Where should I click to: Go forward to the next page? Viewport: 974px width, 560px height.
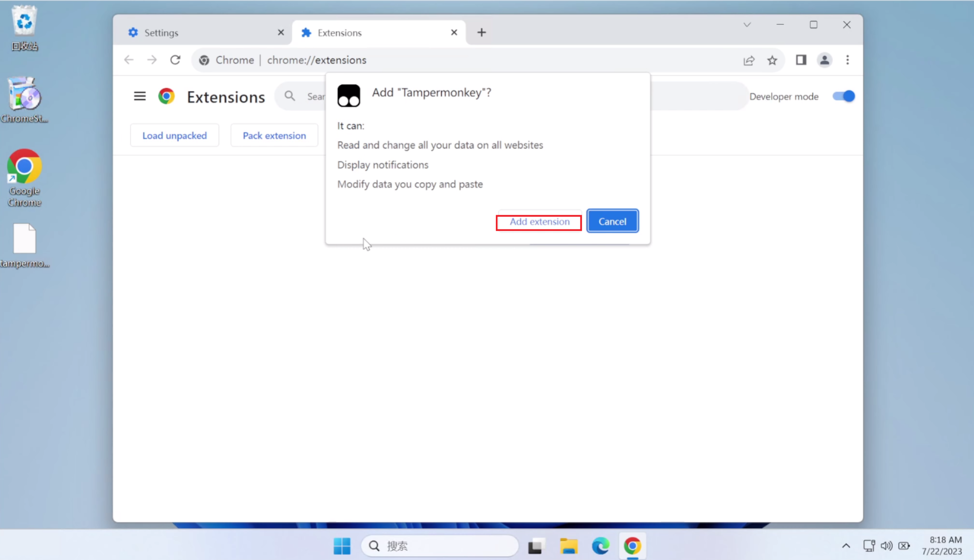[x=152, y=60]
